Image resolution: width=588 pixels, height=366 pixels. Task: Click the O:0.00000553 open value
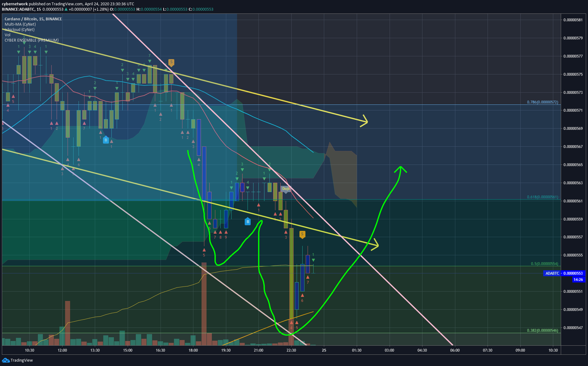click(x=122, y=9)
